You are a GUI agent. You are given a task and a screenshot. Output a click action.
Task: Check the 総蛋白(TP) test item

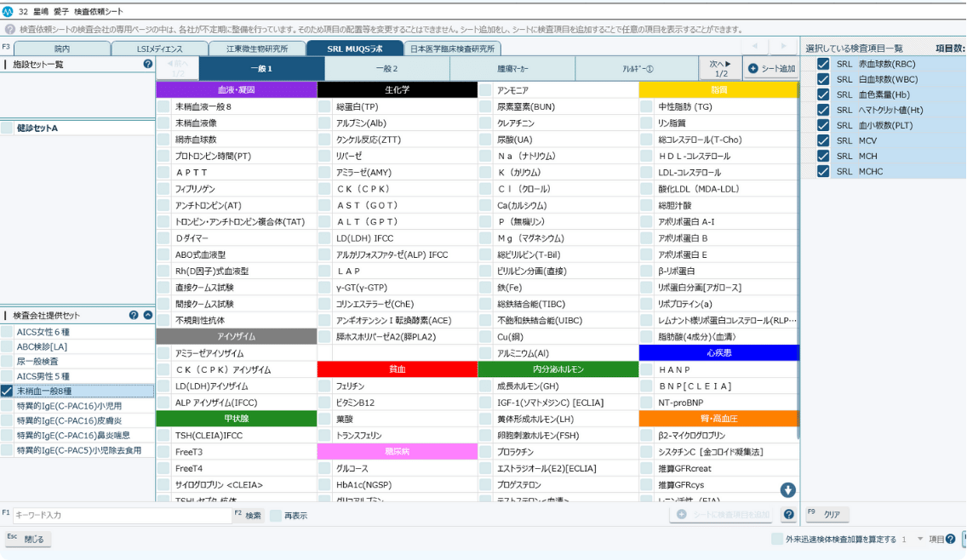tap(324, 106)
